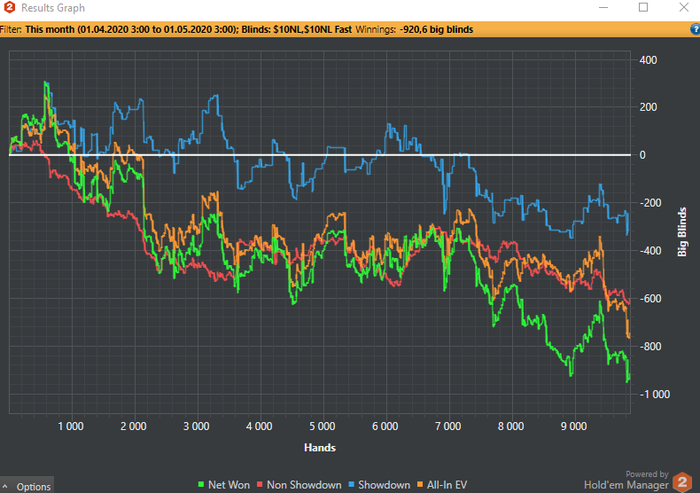Click the Powered by Hold'em Manager text
Viewport: 700px width, 493px height.
[626, 480]
